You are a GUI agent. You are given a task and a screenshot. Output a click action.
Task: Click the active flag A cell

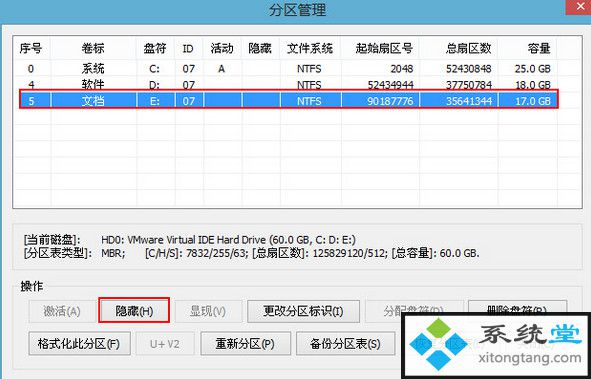[222, 69]
